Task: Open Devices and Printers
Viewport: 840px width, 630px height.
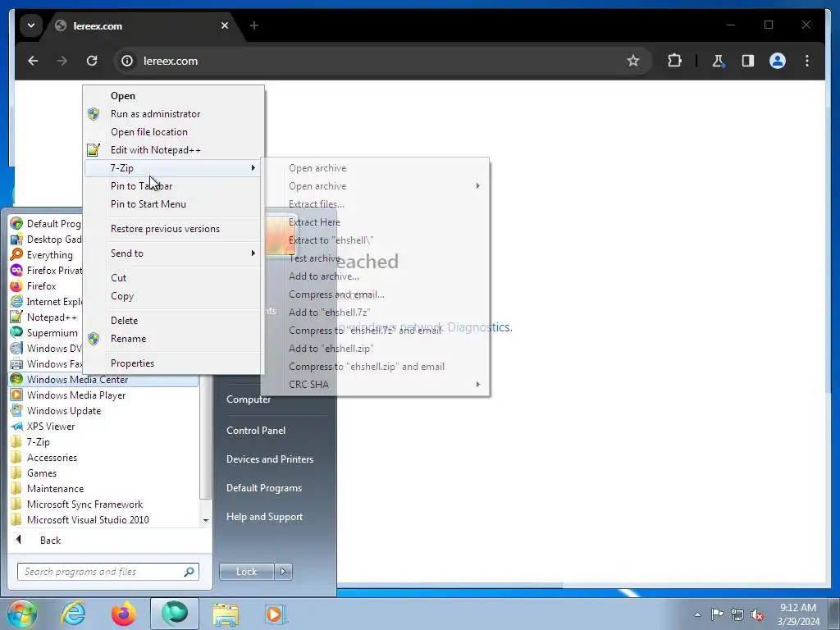Action: [x=270, y=459]
